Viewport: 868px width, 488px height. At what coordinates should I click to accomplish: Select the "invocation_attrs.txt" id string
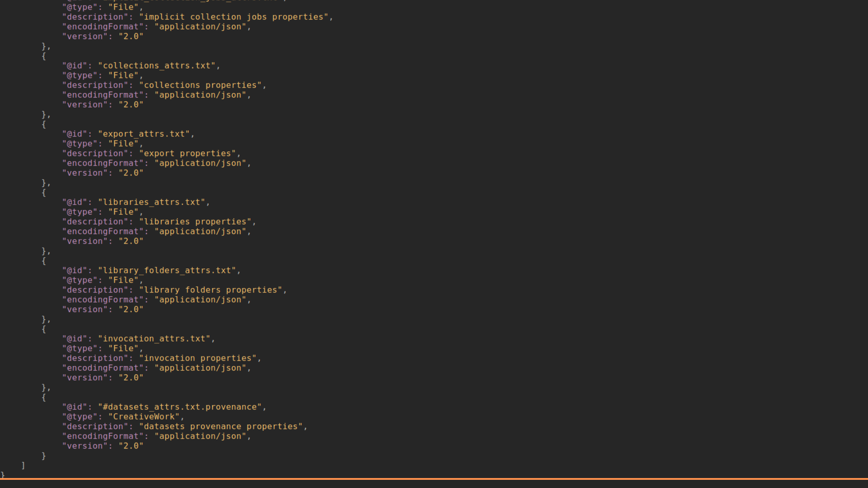155,339
